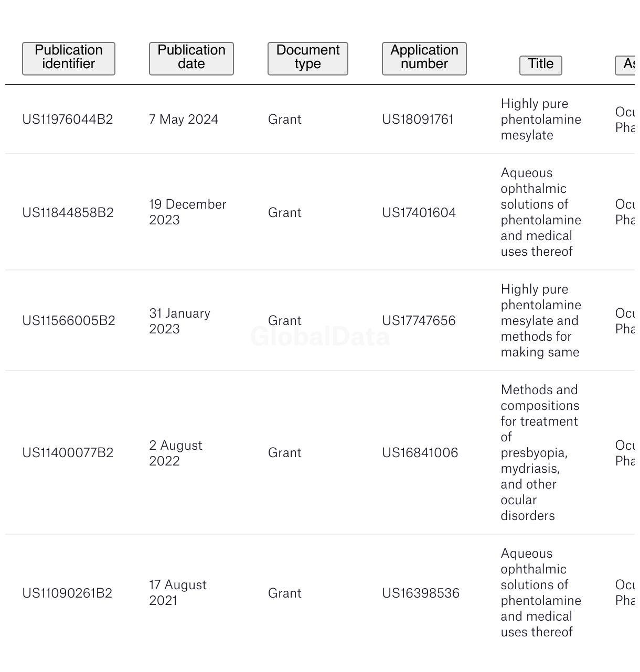The image size is (640, 672).
Task: Click the presbyopia treatment methods title
Action: click(x=540, y=453)
